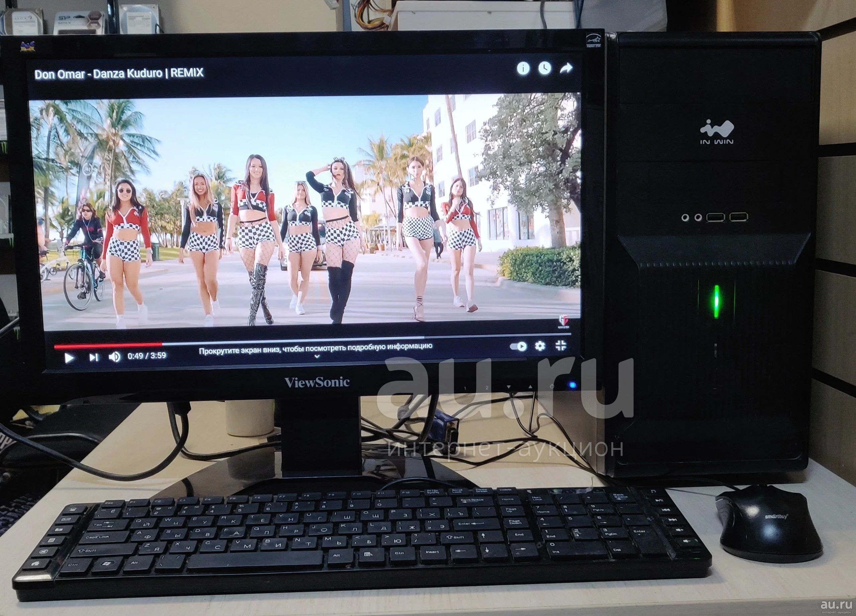Screen dimensions: 856x616
Task: Click the Share arrow icon
Action: pyautogui.click(x=566, y=68)
